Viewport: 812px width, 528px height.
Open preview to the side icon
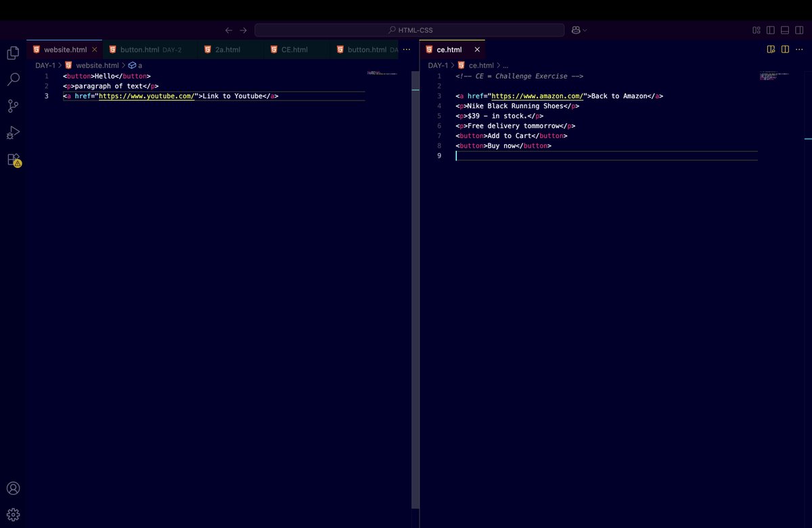point(771,49)
